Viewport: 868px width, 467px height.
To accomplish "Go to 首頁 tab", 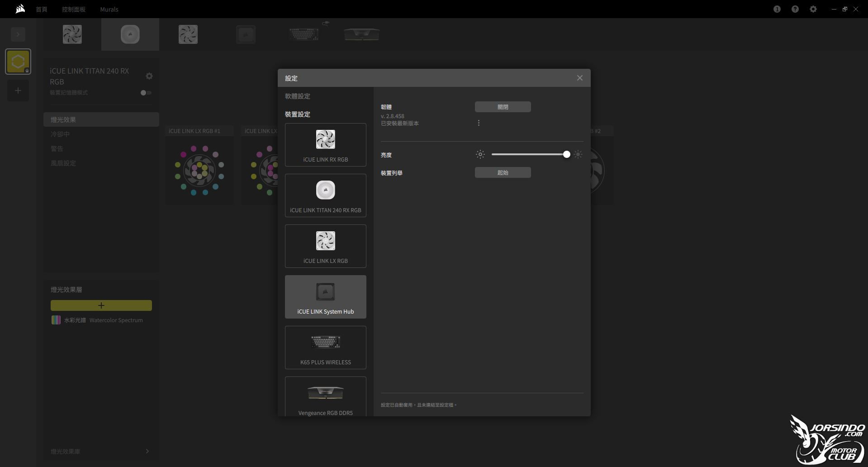I will pyautogui.click(x=42, y=10).
